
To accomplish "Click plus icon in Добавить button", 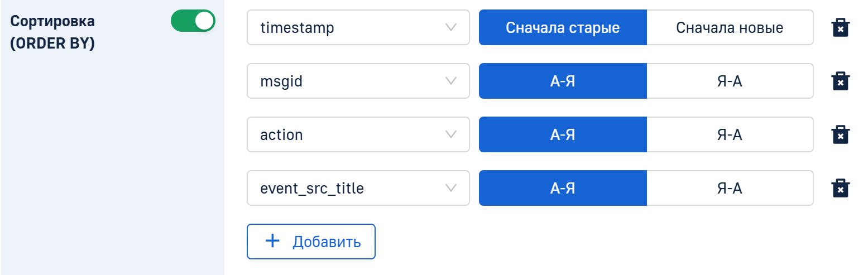I will click(x=272, y=241).
